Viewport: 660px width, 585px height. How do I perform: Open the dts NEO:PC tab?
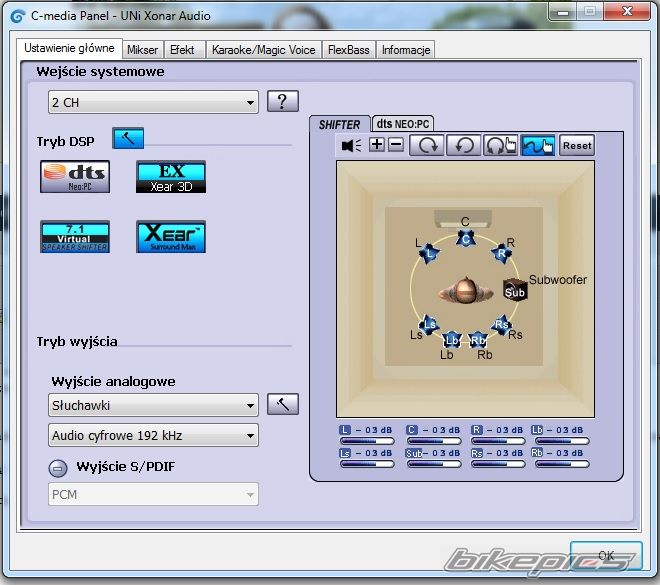click(x=402, y=124)
